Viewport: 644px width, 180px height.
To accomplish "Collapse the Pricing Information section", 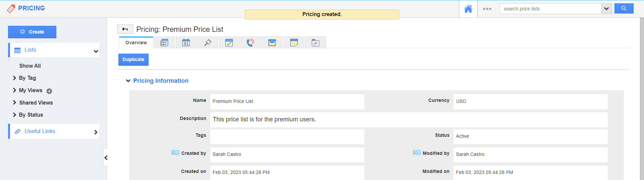I will 128,81.
